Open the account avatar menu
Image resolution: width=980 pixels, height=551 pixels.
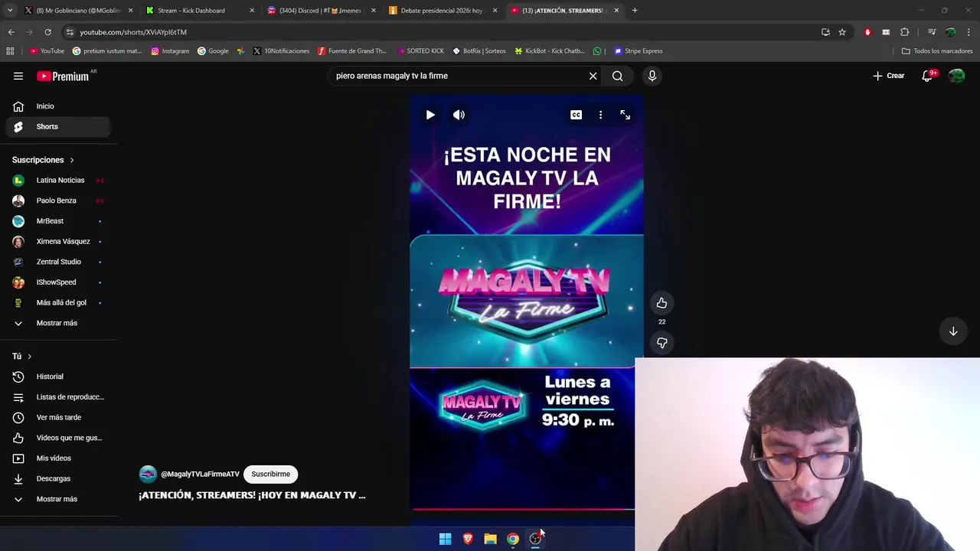[x=956, y=76]
